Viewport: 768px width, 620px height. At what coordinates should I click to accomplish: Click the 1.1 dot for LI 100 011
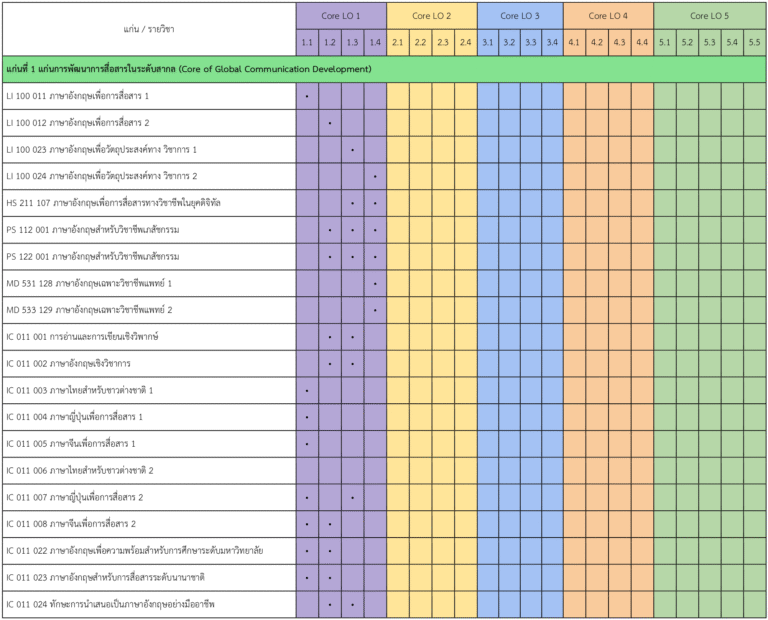(307, 96)
